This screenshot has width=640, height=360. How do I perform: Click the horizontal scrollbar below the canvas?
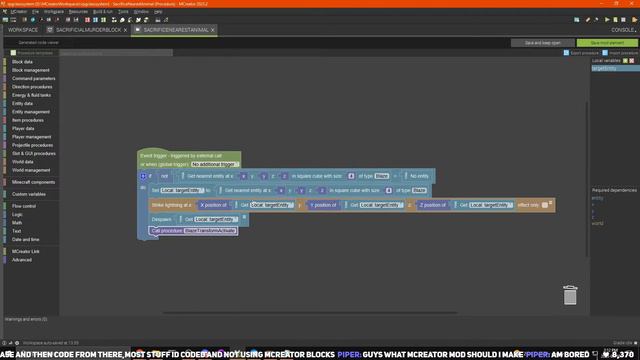point(310,313)
